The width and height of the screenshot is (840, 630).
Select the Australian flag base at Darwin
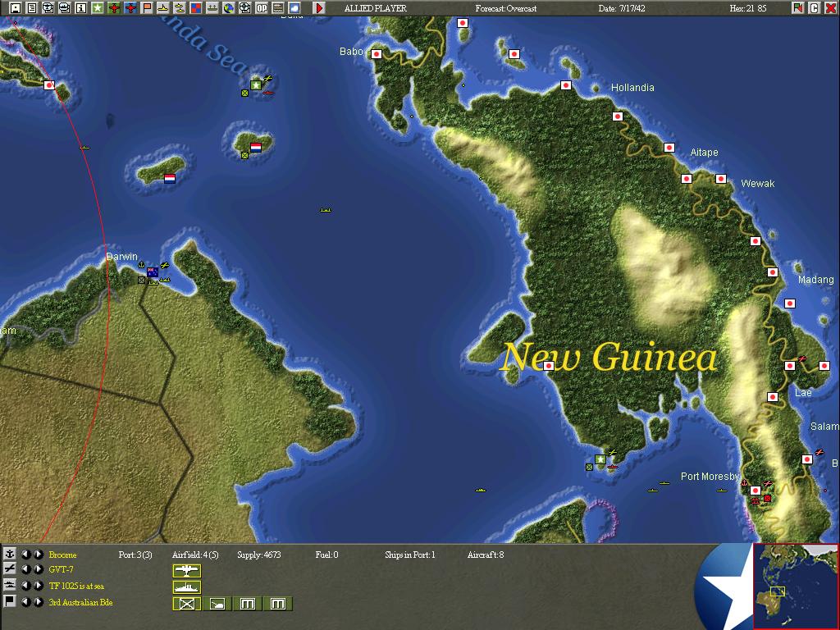(153, 272)
